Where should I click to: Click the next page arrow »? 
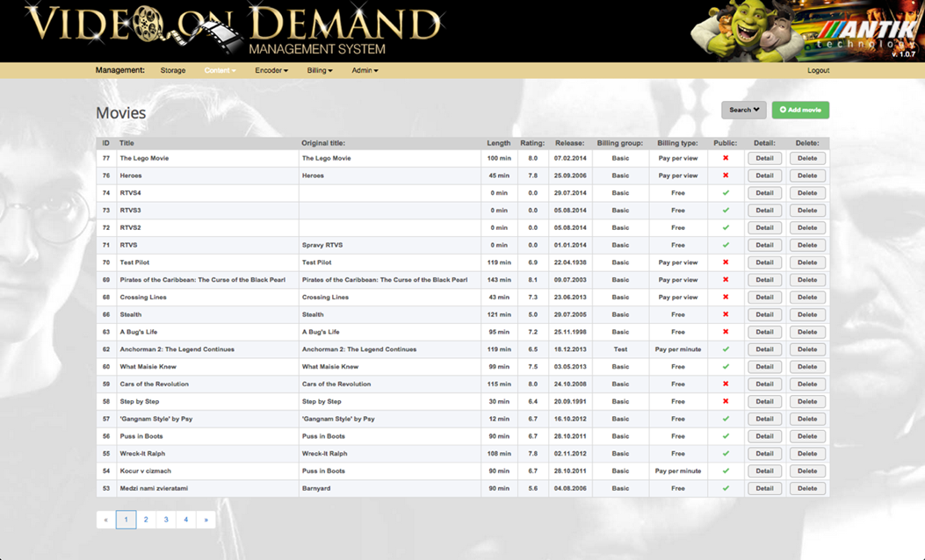coord(206,520)
